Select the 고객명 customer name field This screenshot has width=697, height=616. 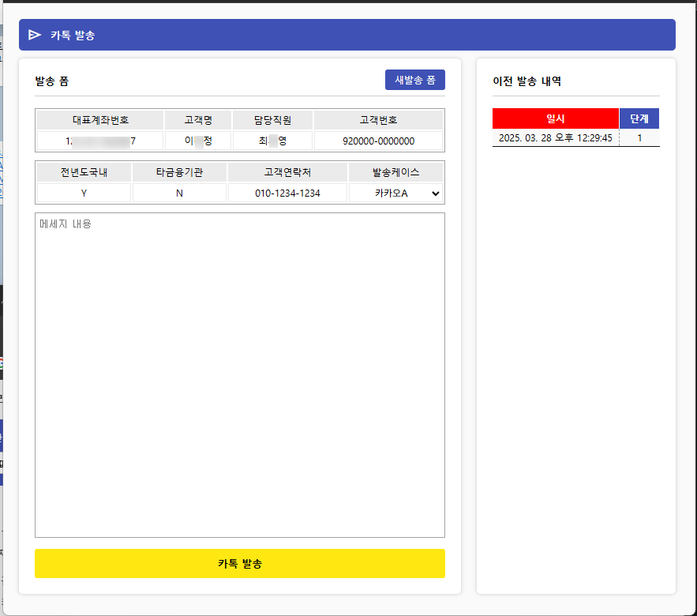click(197, 142)
